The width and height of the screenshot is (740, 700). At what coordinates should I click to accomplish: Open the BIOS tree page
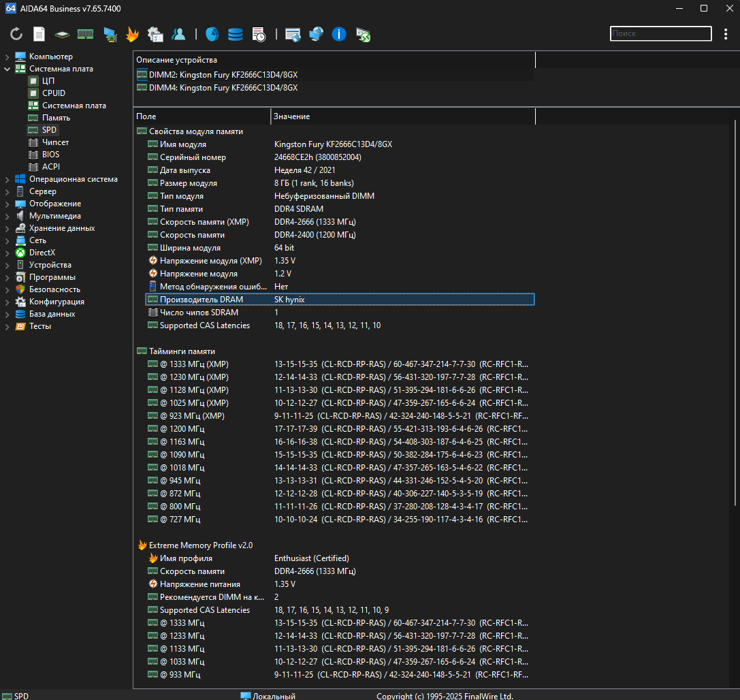pos(50,155)
